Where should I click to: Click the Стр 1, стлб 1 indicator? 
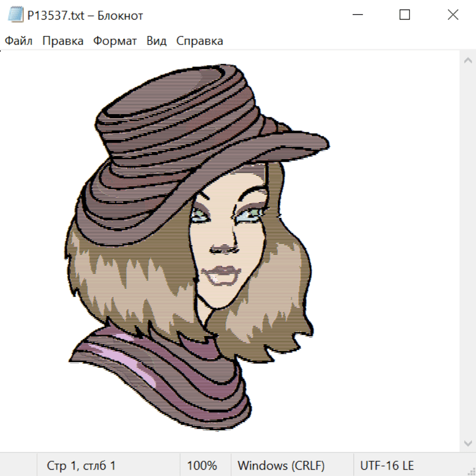coord(81,465)
